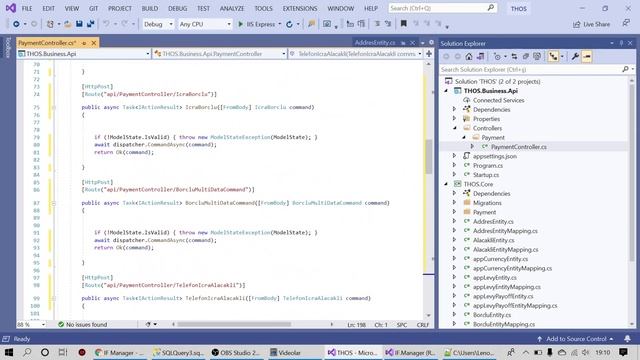This screenshot has width=640, height=360.
Task: Select the PaymentController.cs tab
Action: coord(47,43)
